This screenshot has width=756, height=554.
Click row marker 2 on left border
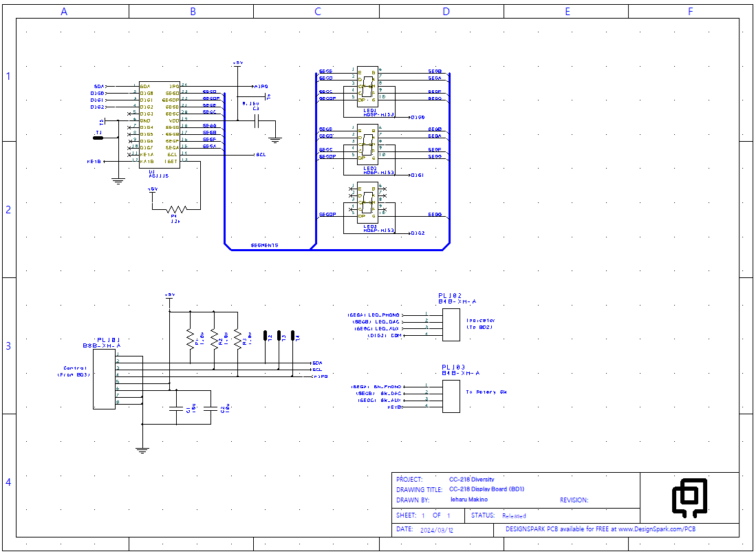click(x=8, y=210)
